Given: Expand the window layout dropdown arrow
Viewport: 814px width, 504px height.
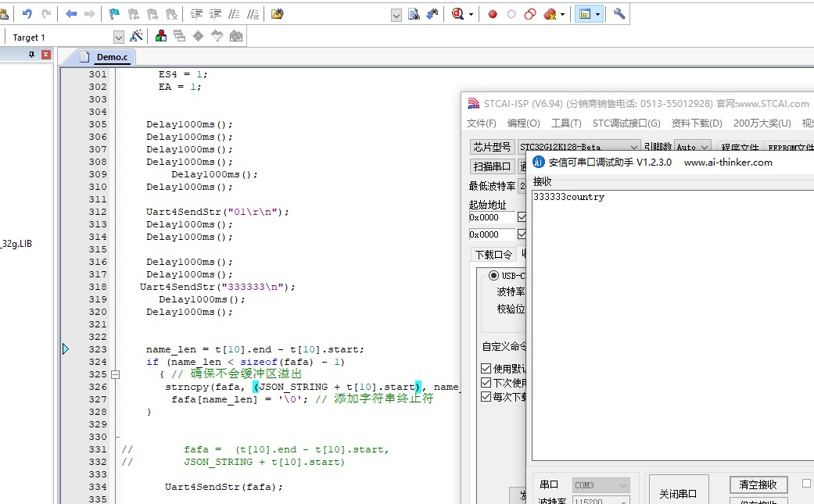Looking at the screenshot, I should click(597, 15).
